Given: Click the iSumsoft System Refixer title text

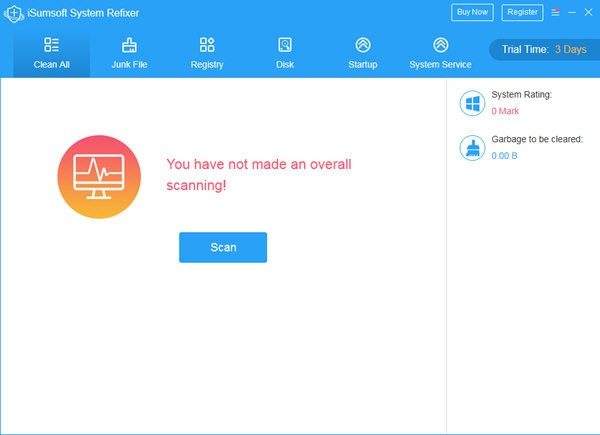Looking at the screenshot, I should click(x=83, y=13).
